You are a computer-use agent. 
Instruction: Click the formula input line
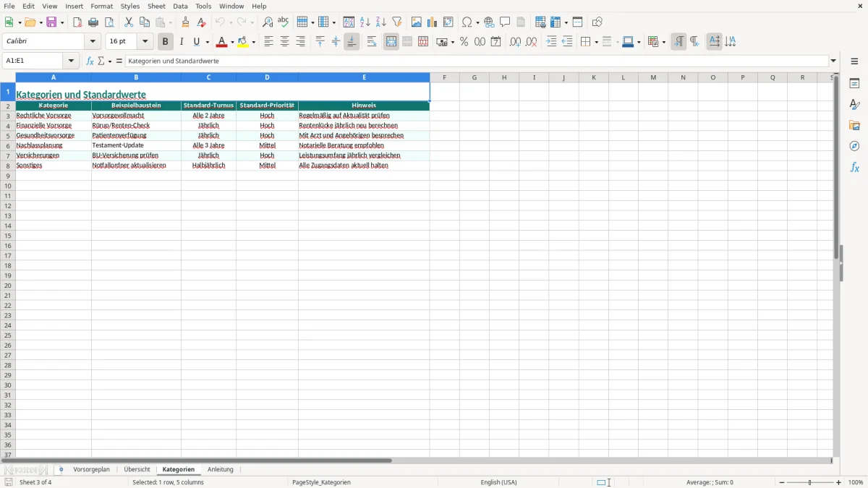click(477, 61)
